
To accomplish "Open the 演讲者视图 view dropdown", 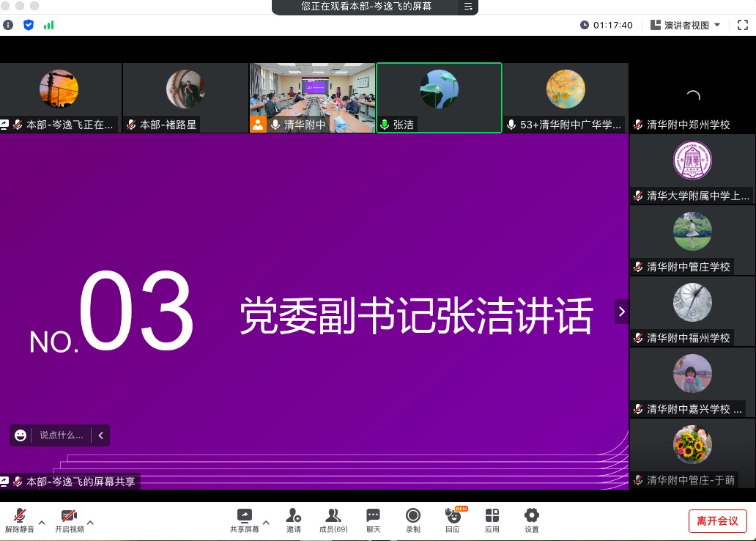I will coord(686,25).
